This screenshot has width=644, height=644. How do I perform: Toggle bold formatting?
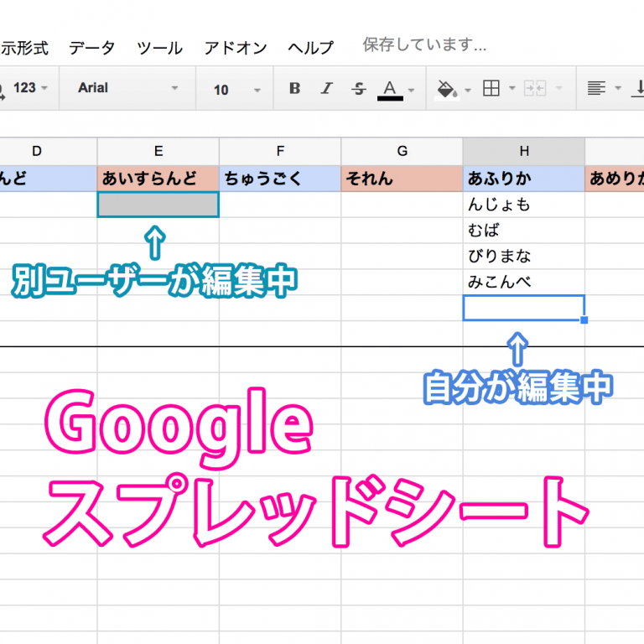294,88
